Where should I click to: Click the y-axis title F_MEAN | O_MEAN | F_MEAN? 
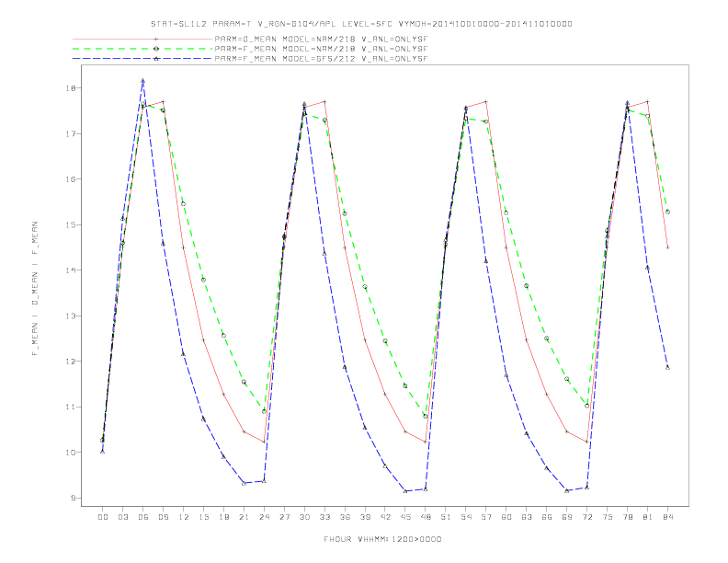coord(34,289)
